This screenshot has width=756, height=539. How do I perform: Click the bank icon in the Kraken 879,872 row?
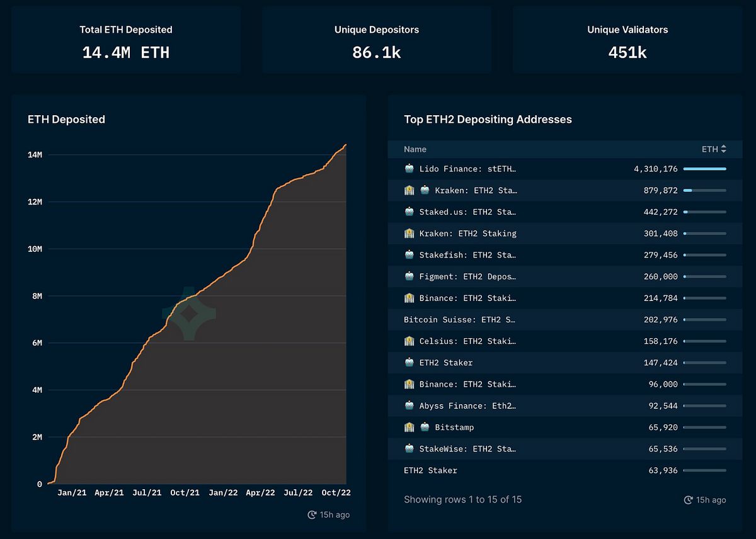(409, 190)
